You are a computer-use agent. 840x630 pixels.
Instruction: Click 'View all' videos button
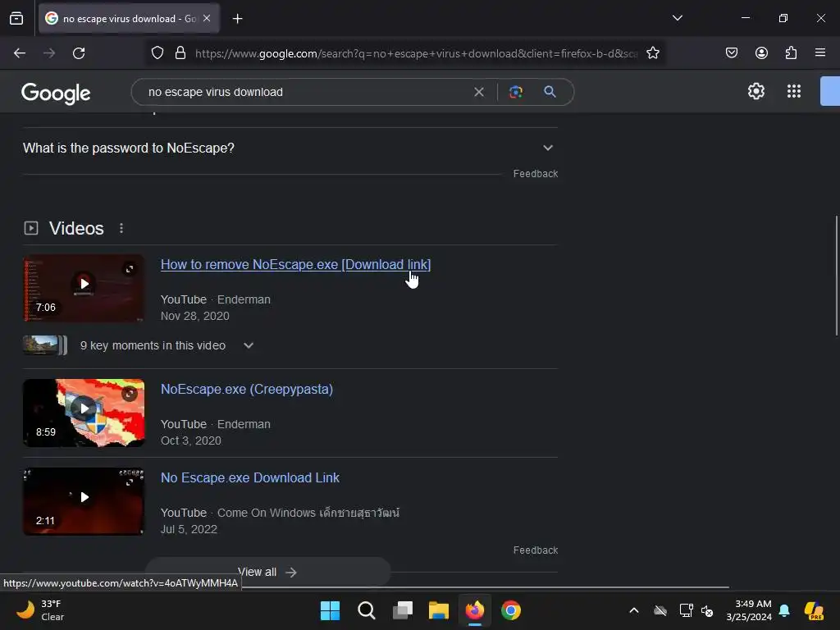(x=267, y=572)
